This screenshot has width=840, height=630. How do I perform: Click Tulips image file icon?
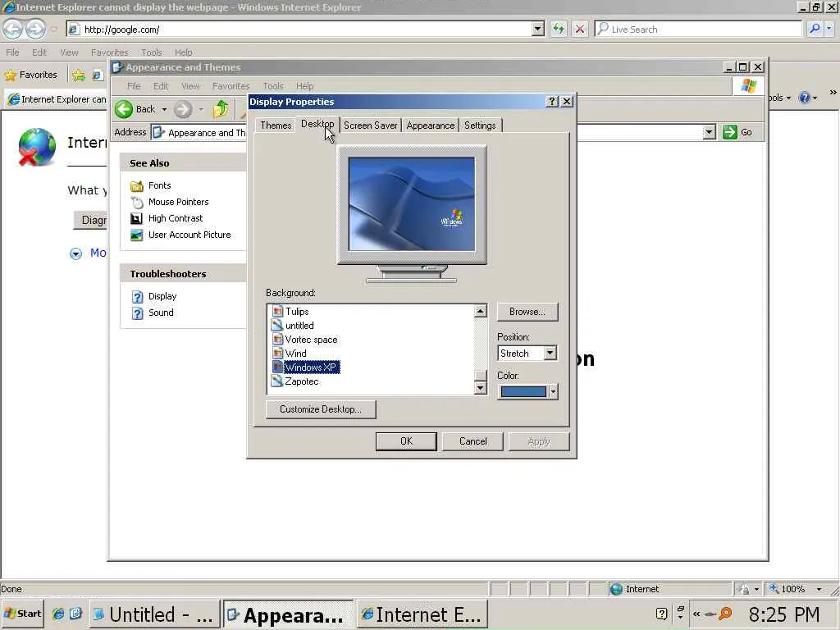point(277,312)
